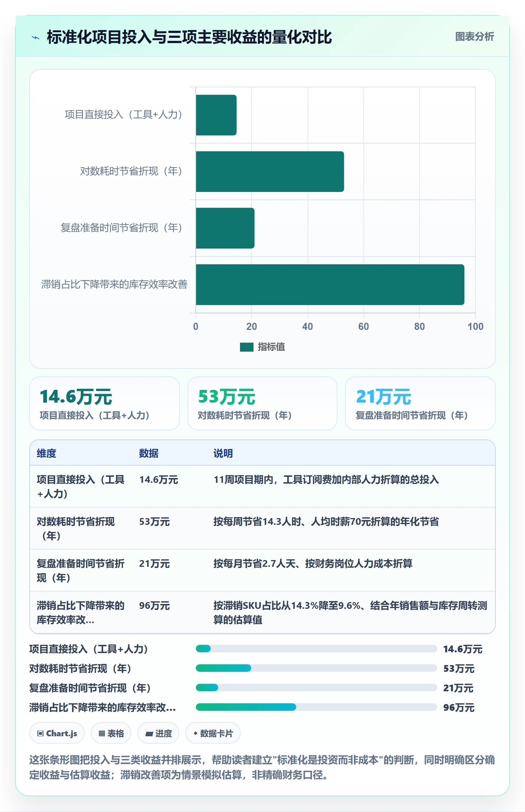Image resolution: width=525 pixels, height=812 pixels.
Task: Click the 复盘准备时间节省折现 bar in chart
Action: [225, 228]
